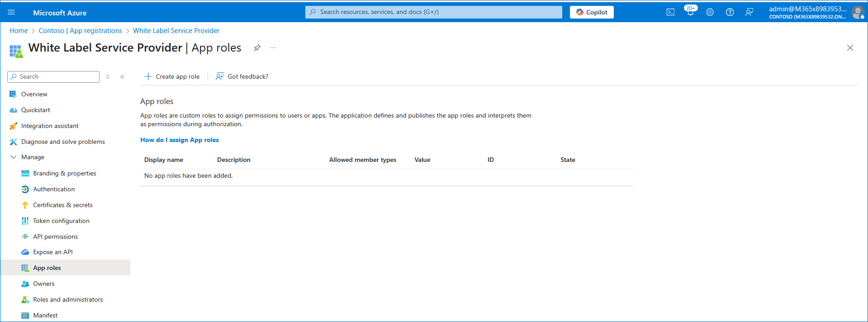Open the notifications bell icon
Screen dimensions: 868x322
[x=690, y=12]
